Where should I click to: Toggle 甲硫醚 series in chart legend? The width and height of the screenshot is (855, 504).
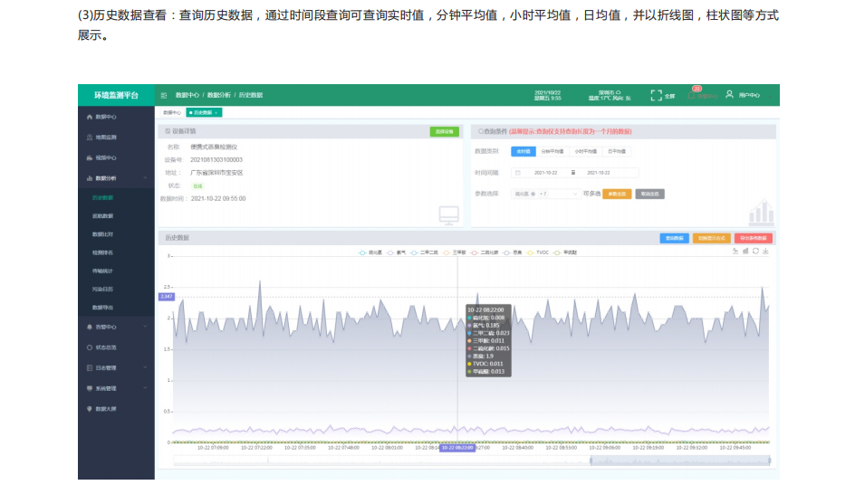click(x=565, y=252)
